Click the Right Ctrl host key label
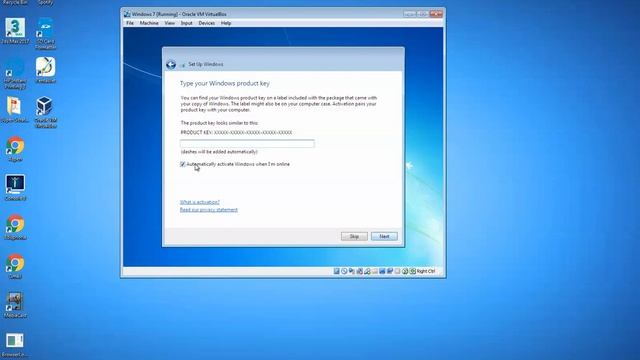640x360 pixels. (x=426, y=271)
